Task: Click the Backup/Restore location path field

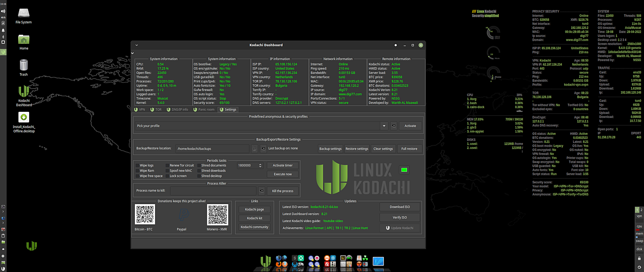Action: (211, 149)
